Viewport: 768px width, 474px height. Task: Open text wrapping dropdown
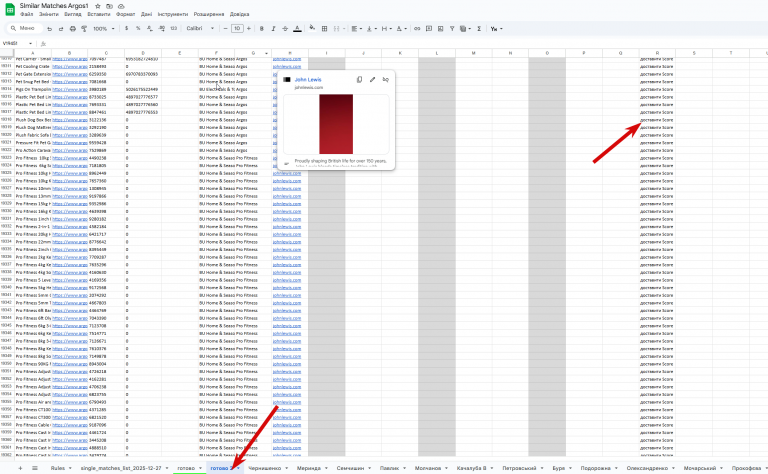(386, 28)
